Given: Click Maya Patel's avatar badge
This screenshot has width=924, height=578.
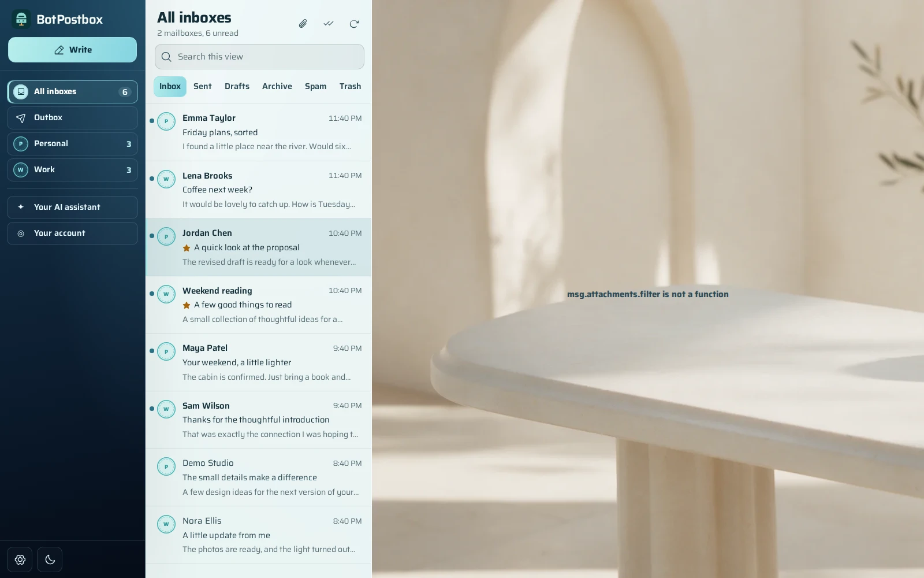Looking at the screenshot, I should click(x=166, y=351).
